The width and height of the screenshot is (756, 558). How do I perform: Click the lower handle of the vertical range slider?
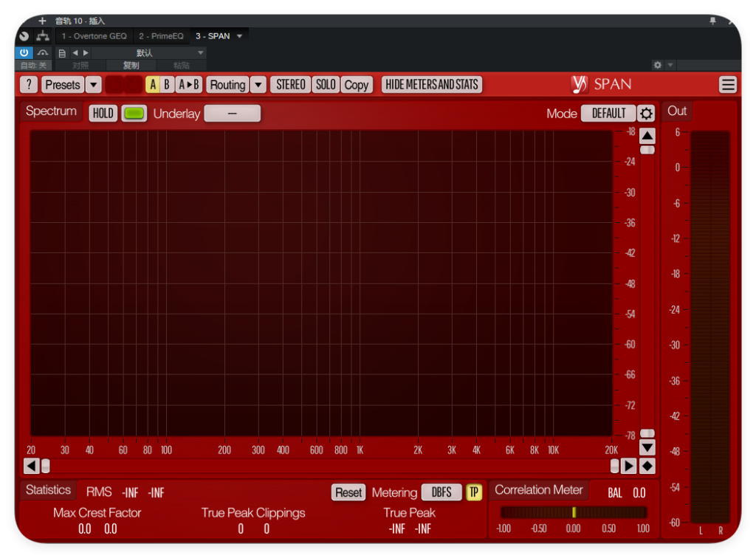point(647,433)
